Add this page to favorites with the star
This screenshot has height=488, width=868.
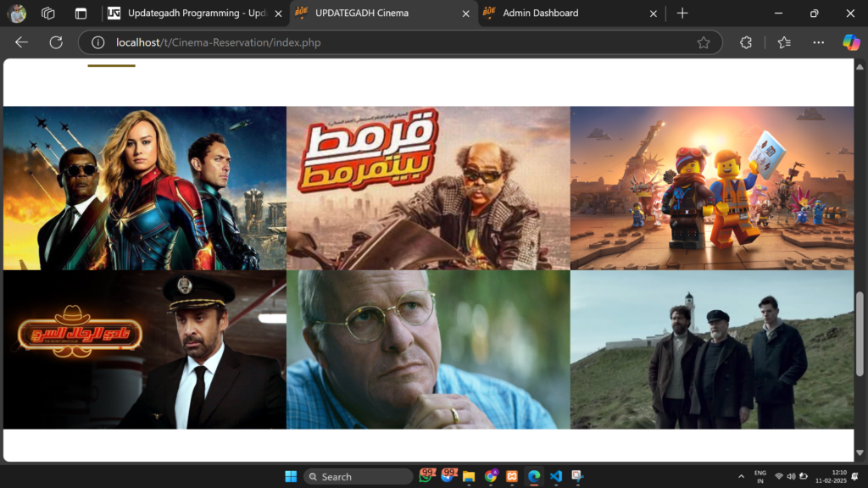click(x=704, y=42)
